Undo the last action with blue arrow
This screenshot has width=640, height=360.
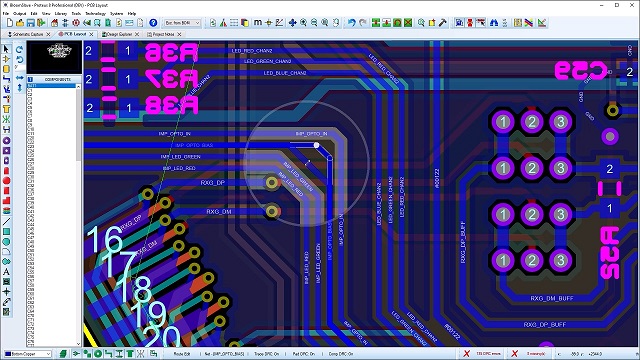[351, 23]
